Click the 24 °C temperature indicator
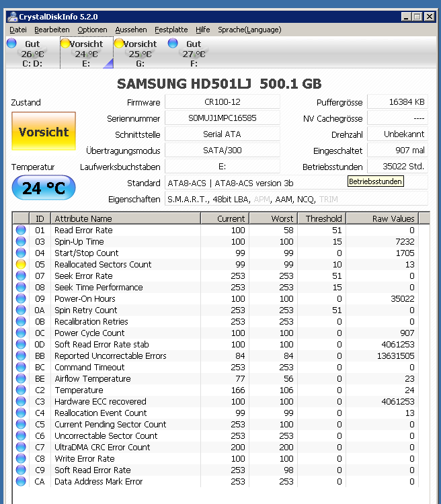441x504 pixels. [44, 187]
